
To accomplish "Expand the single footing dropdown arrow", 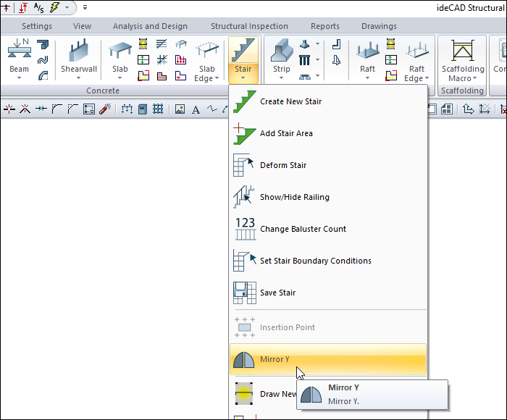I will point(317,43).
